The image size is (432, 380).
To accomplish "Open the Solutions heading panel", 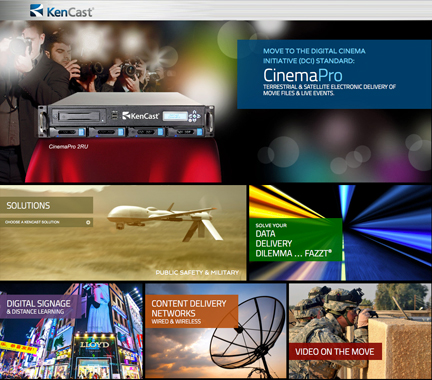I will [x=46, y=205].
